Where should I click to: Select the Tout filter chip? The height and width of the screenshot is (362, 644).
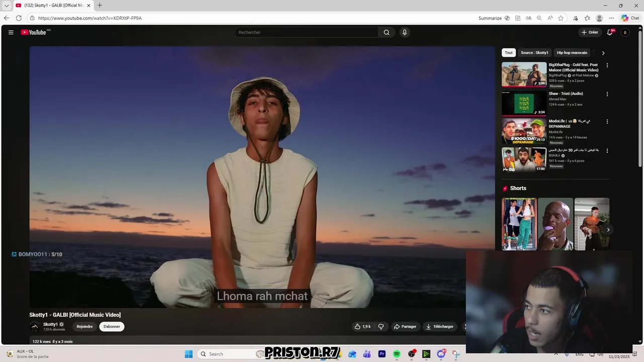509,53
